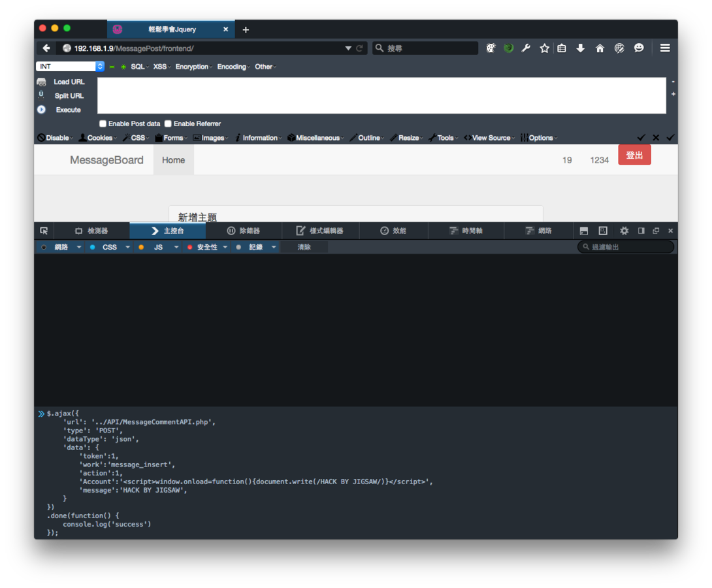Click the green minus icon in HackBar
The width and height of the screenshot is (712, 588).
[112, 67]
